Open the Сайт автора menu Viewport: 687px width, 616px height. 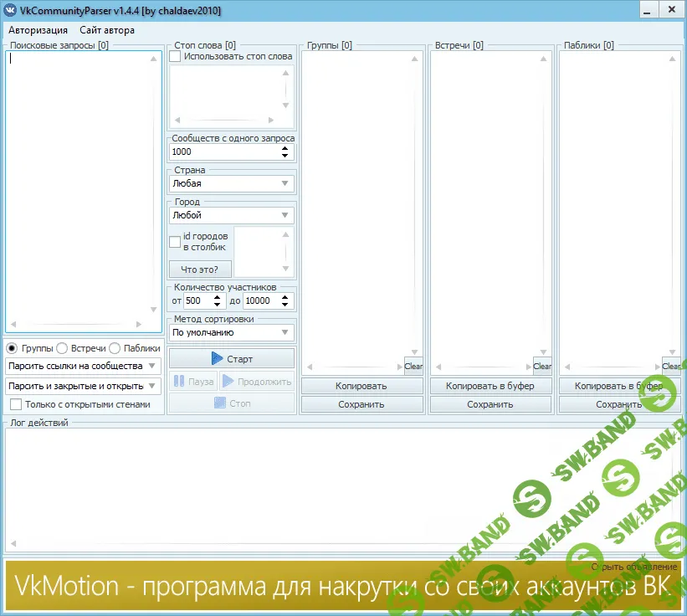[x=105, y=29]
